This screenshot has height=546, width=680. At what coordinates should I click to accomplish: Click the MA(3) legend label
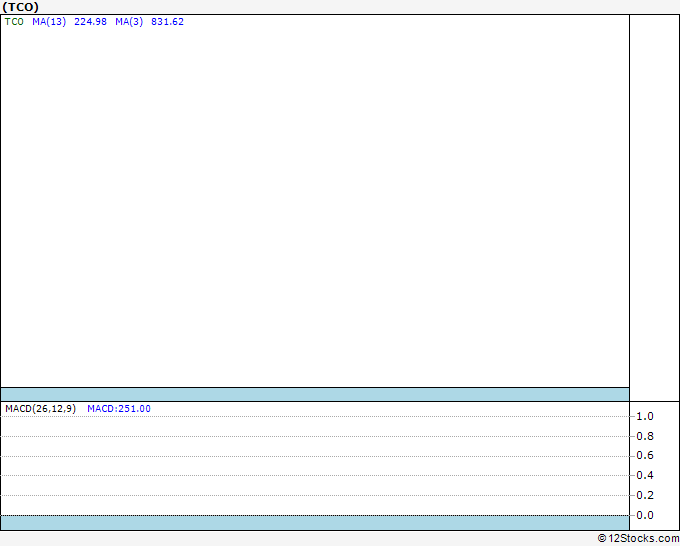coord(129,22)
